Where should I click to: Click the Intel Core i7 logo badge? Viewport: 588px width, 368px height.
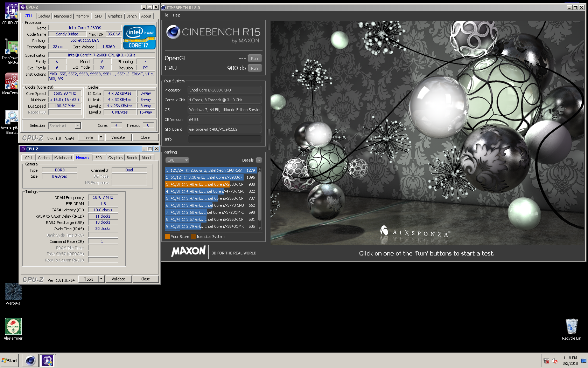[139, 37]
